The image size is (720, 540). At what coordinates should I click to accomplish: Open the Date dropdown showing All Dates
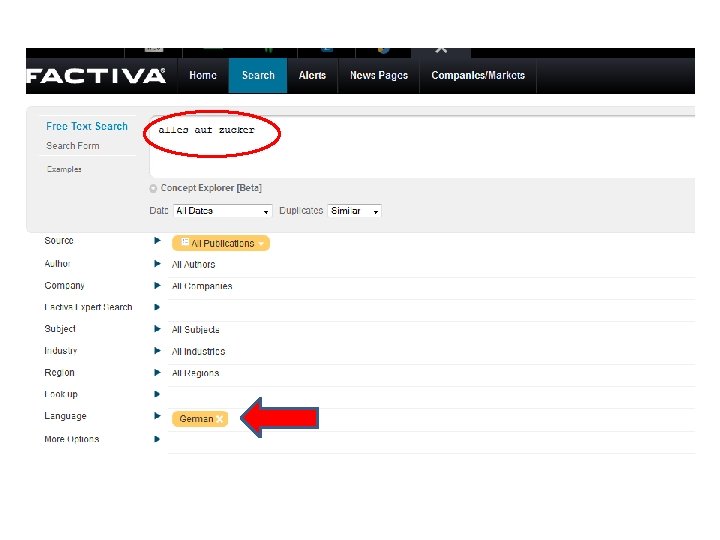(223, 211)
